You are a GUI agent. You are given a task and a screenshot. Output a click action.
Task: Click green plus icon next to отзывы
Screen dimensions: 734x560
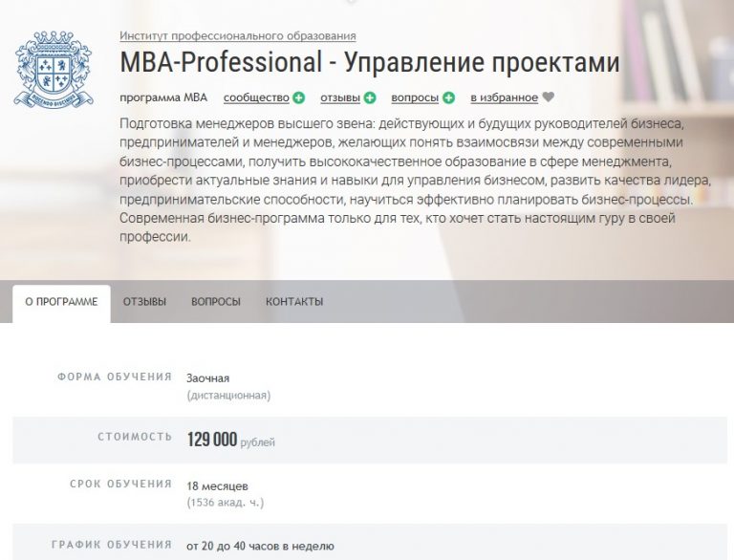370,97
